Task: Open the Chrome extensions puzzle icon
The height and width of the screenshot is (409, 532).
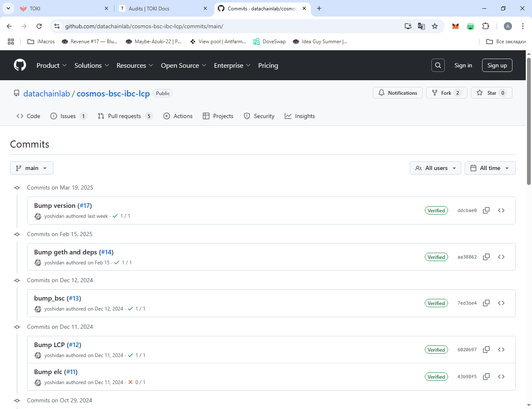Action: [485, 26]
